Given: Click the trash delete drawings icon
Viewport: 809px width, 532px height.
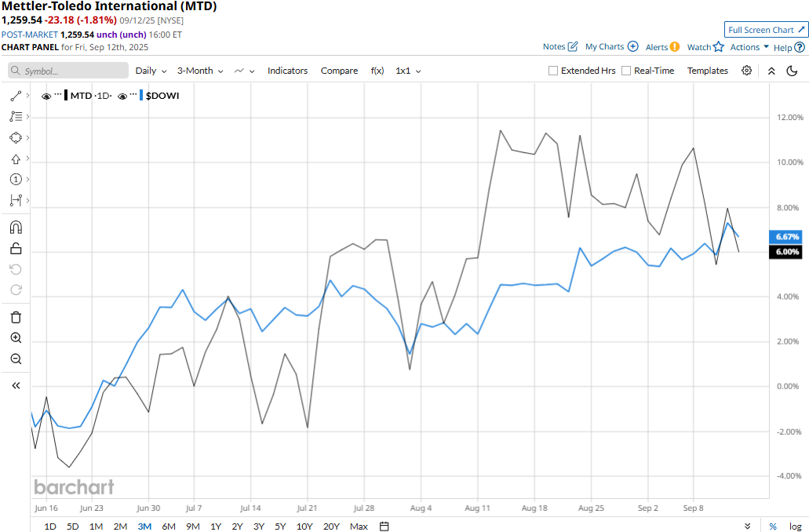Looking at the screenshot, I should pyautogui.click(x=16, y=317).
